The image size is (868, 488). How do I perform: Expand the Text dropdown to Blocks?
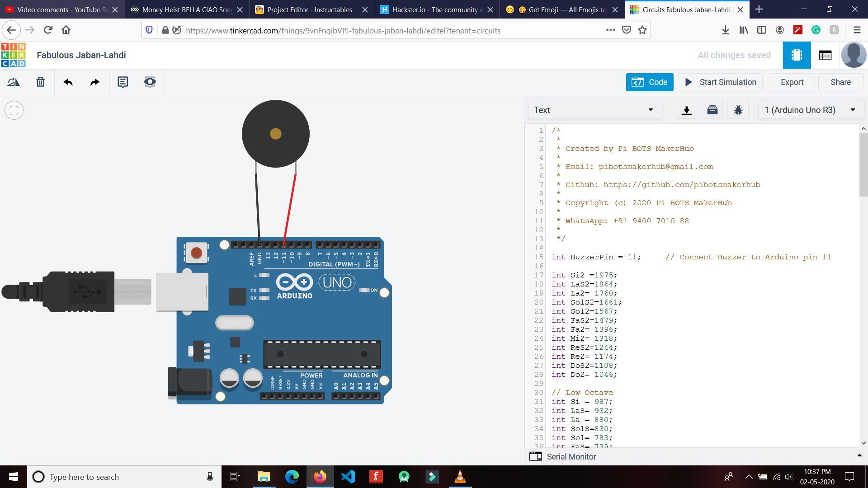(593, 110)
